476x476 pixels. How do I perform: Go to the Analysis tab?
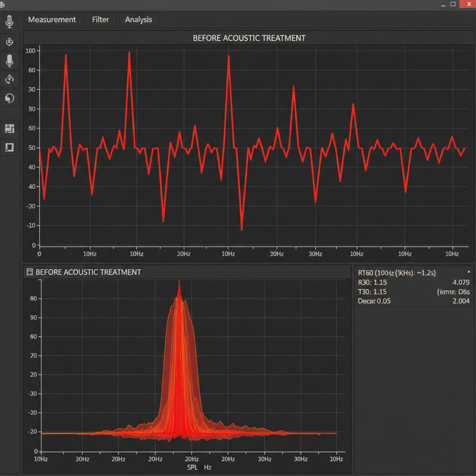(139, 20)
